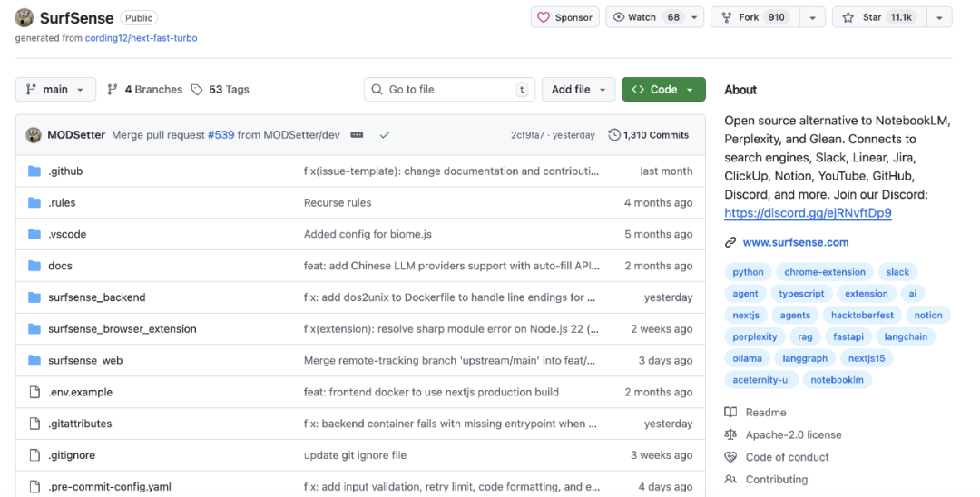Expand the Star lists dropdown arrow
The image size is (980, 497).
click(940, 17)
